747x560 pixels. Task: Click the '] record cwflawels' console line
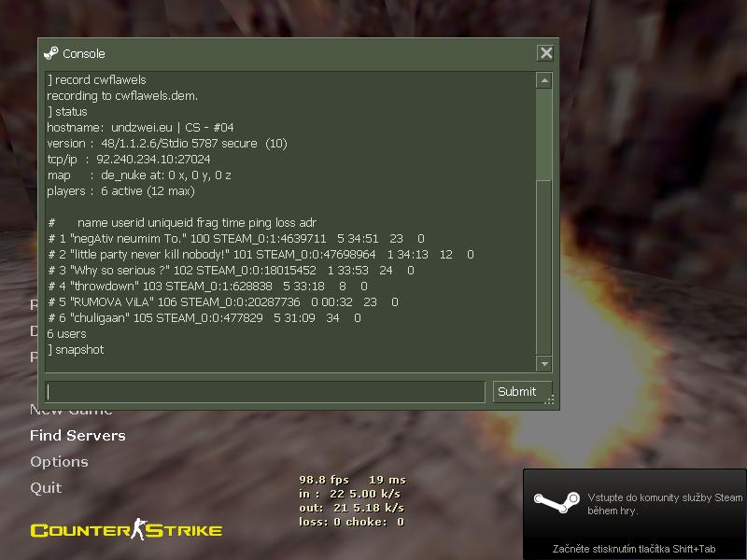97,80
